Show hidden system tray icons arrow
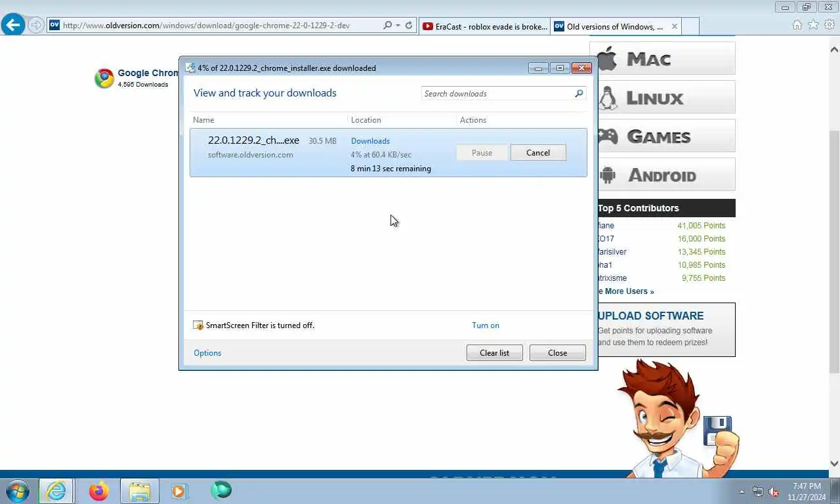Image resolution: width=840 pixels, height=504 pixels. tap(742, 492)
